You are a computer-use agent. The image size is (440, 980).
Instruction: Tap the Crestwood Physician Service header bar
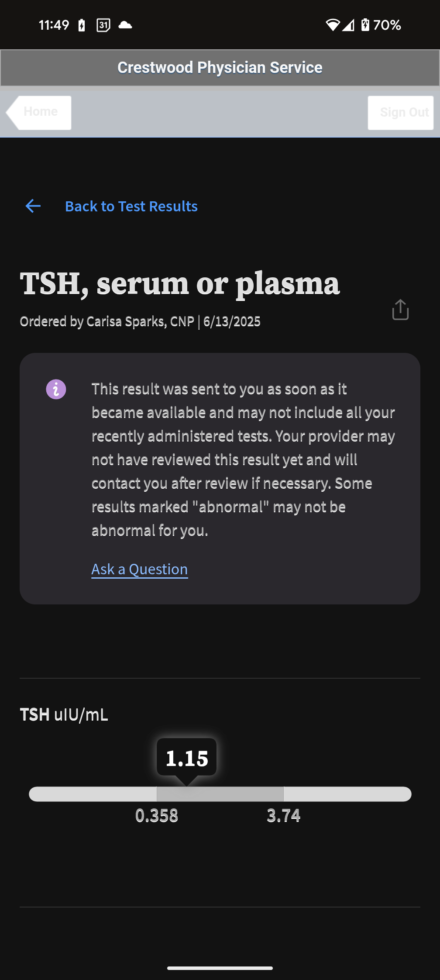pos(220,68)
